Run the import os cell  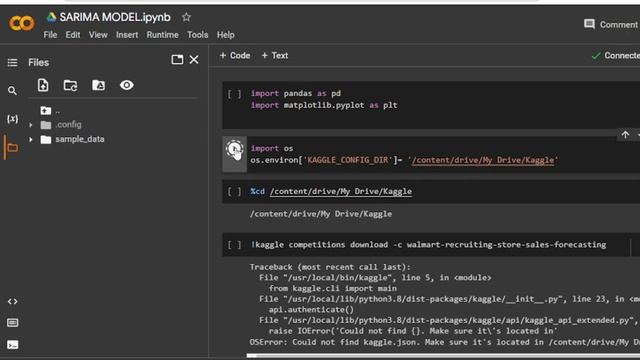[234, 149]
